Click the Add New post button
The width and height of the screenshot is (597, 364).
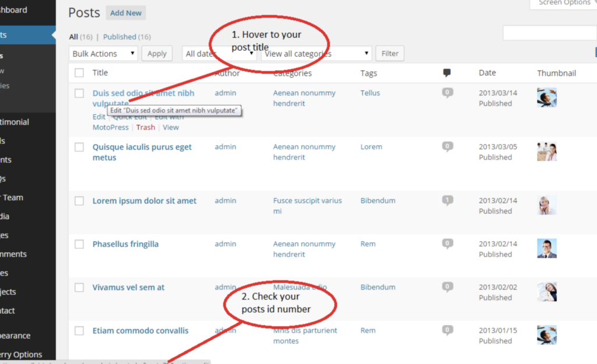(x=125, y=12)
